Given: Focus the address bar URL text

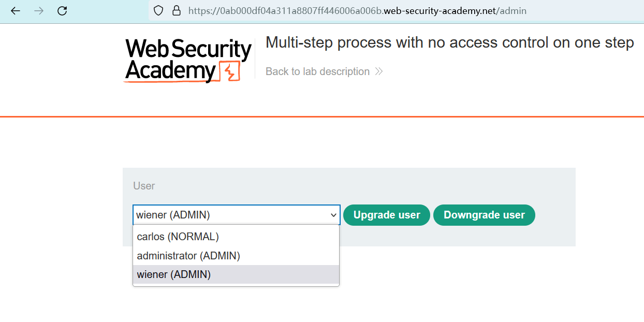Looking at the screenshot, I should (x=357, y=10).
